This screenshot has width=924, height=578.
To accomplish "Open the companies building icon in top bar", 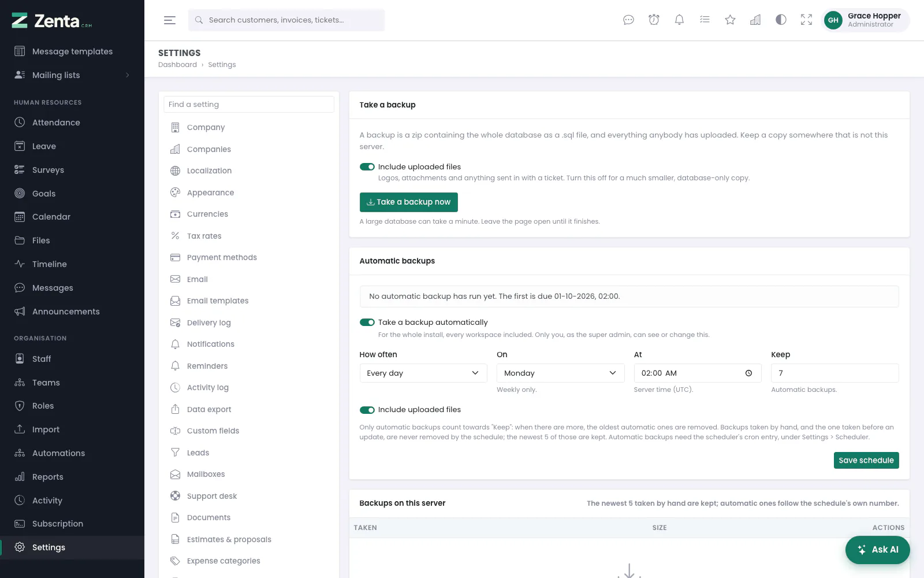I will point(755,20).
